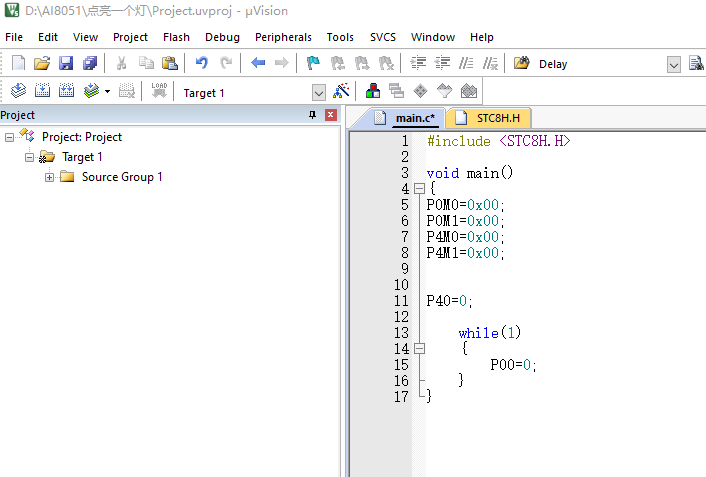Viewport: 706px width, 477px height.
Task: Rebuild all target files icon
Action: 66,91
